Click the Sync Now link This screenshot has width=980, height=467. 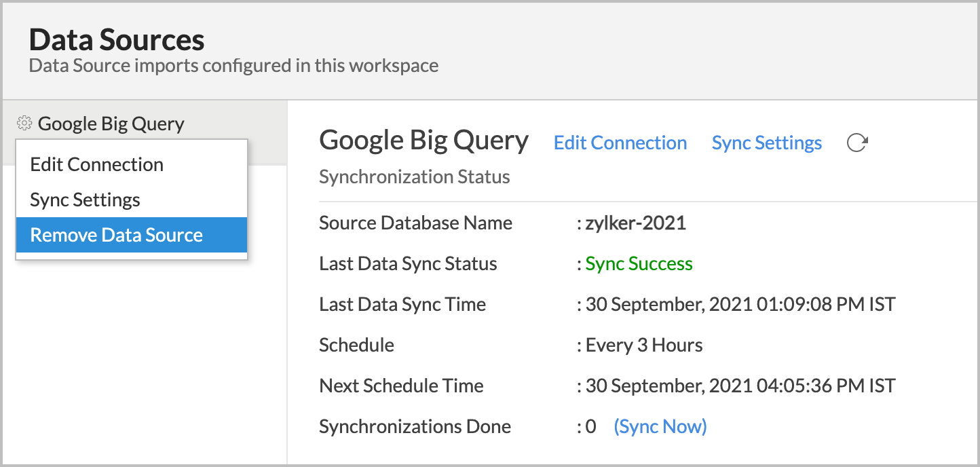point(660,426)
